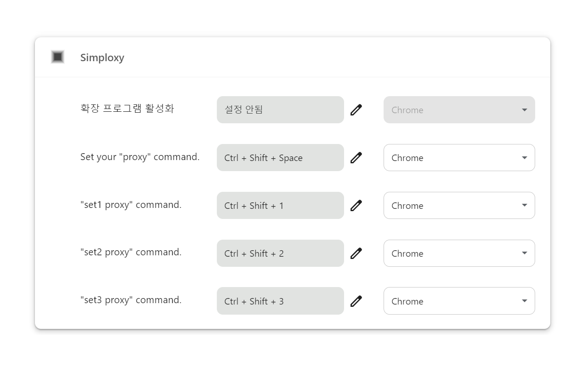Screen dimensions: 588x368
Task: Open the Chrome scope dropdown for set1 proxy
Action: pyautogui.click(x=459, y=205)
